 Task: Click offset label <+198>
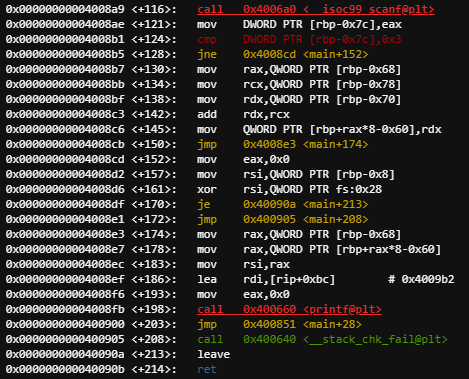click(x=154, y=309)
